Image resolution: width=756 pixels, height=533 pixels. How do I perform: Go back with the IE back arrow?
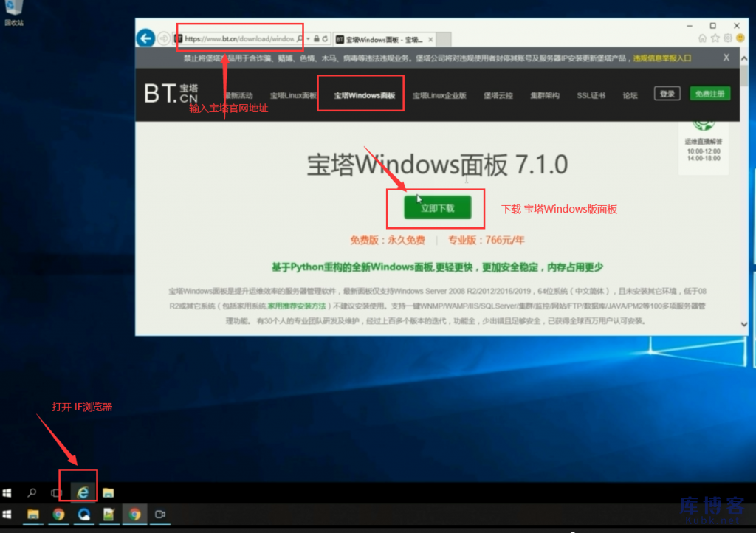coord(145,38)
